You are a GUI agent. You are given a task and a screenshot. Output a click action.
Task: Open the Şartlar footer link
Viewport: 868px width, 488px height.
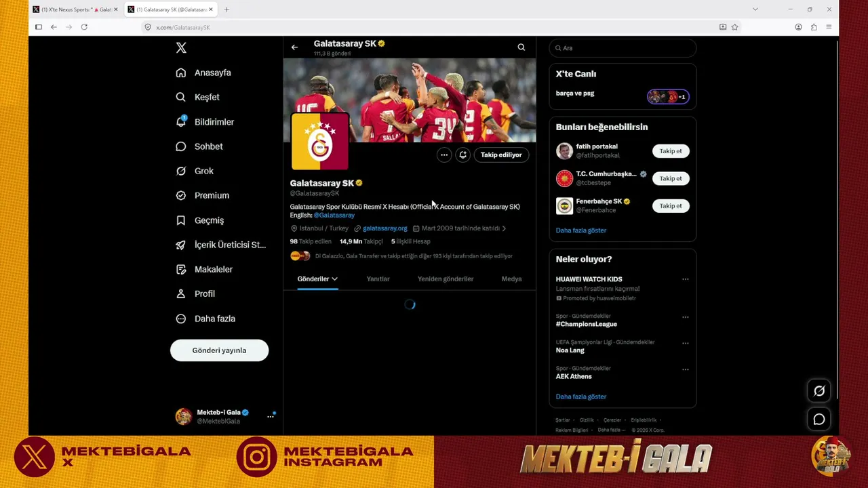coord(563,420)
